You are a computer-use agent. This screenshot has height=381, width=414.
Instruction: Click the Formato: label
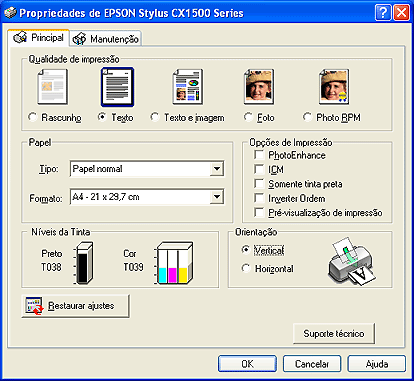(46, 199)
